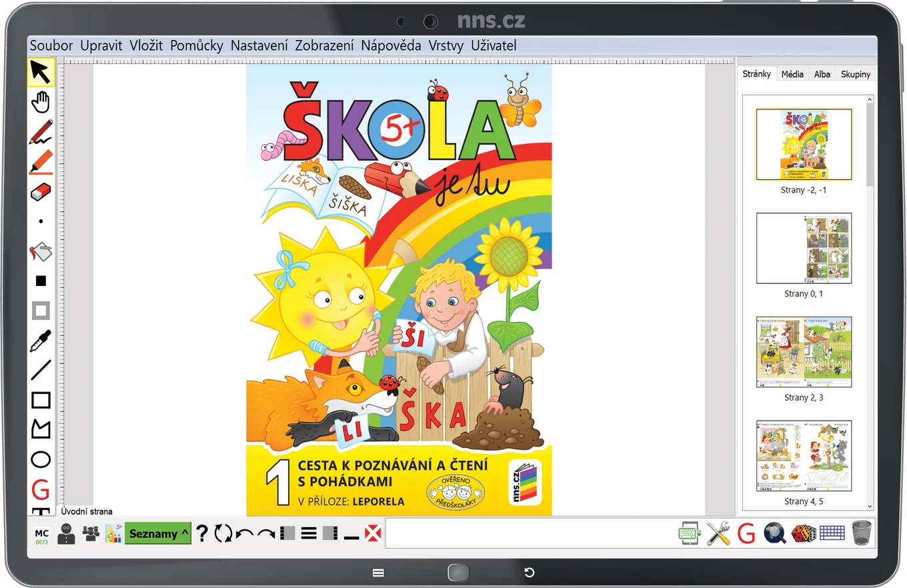Expand the Seznamy list dropdown

pos(157,533)
